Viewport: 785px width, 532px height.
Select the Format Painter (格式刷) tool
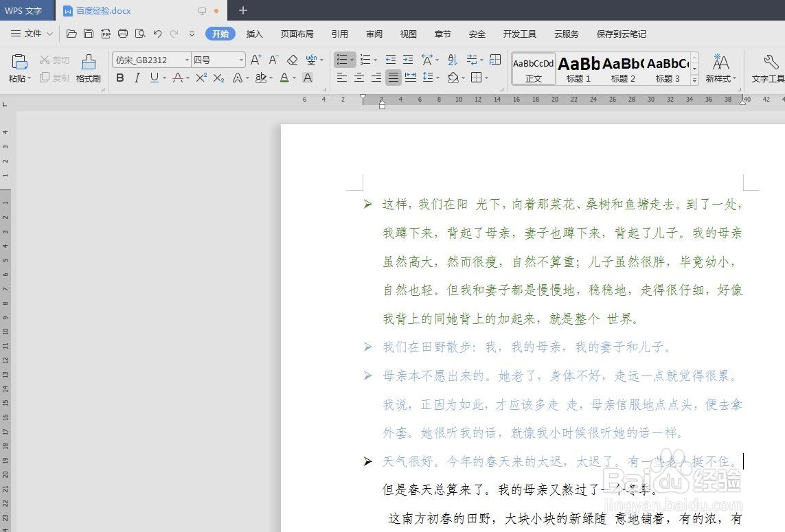click(x=88, y=69)
